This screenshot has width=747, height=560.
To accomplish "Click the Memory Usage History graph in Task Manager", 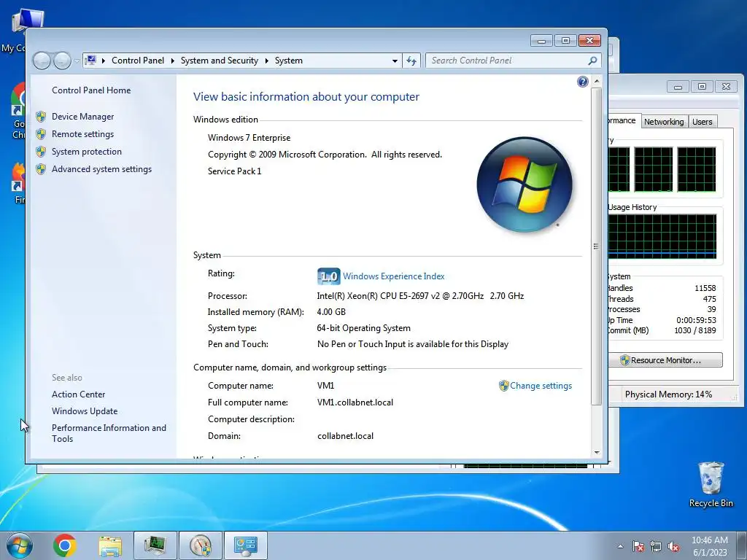I will coord(662,236).
